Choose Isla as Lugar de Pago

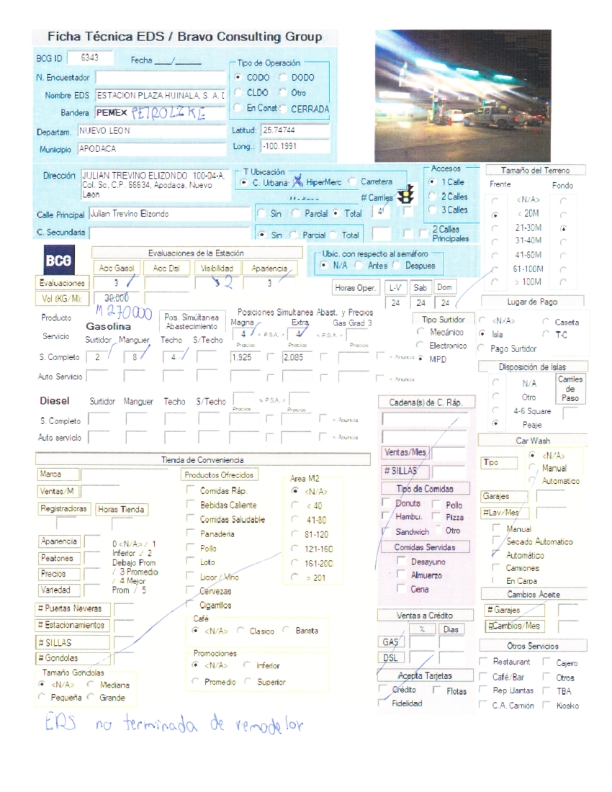482,334
